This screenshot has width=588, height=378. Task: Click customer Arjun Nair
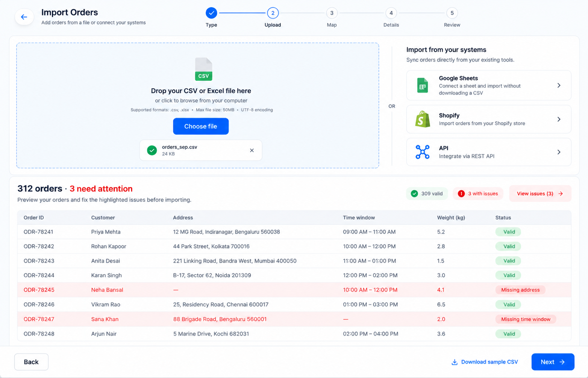tap(104, 334)
